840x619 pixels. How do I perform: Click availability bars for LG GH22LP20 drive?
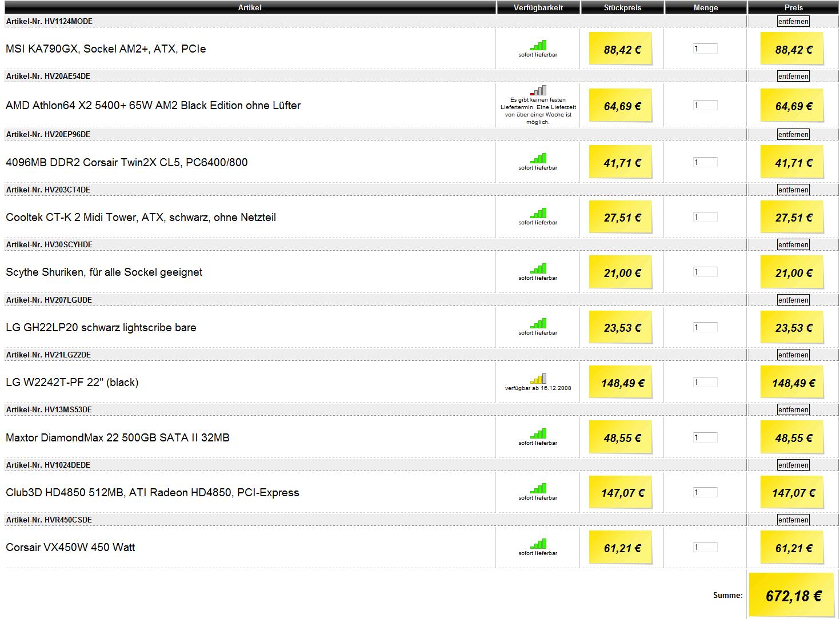pyautogui.click(x=538, y=323)
